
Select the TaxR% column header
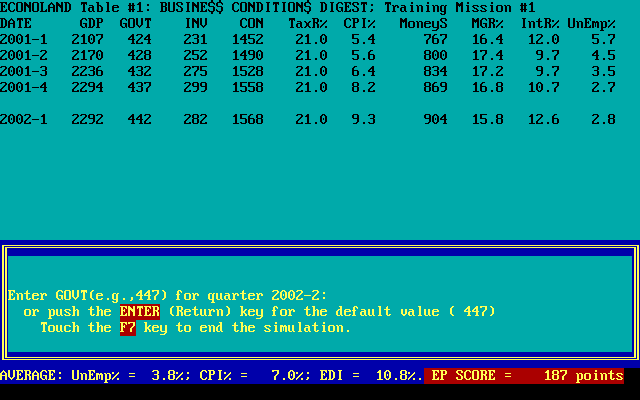[x=308, y=24]
